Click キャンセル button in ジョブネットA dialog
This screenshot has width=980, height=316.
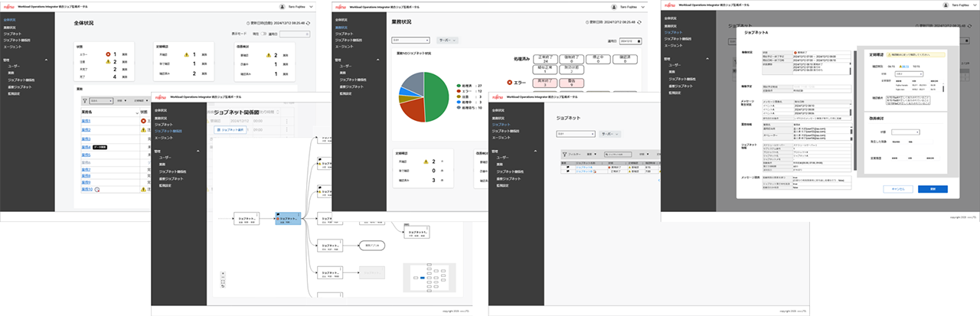point(898,188)
